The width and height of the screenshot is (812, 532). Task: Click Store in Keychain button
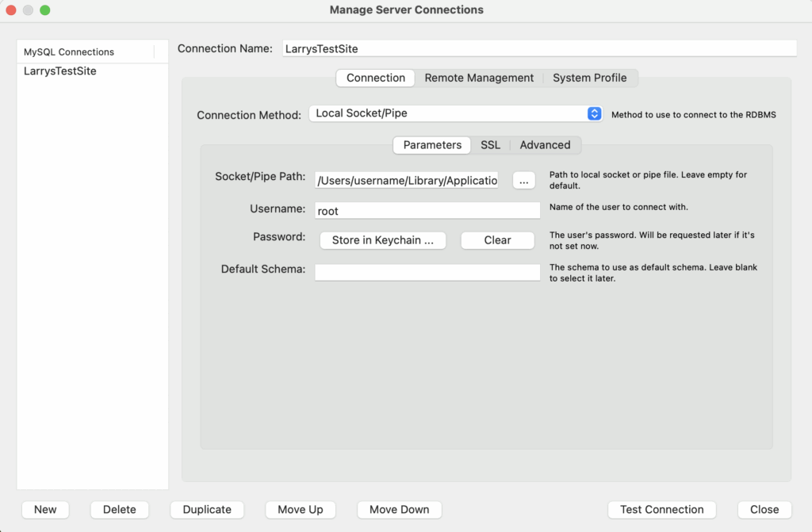click(x=382, y=240)
